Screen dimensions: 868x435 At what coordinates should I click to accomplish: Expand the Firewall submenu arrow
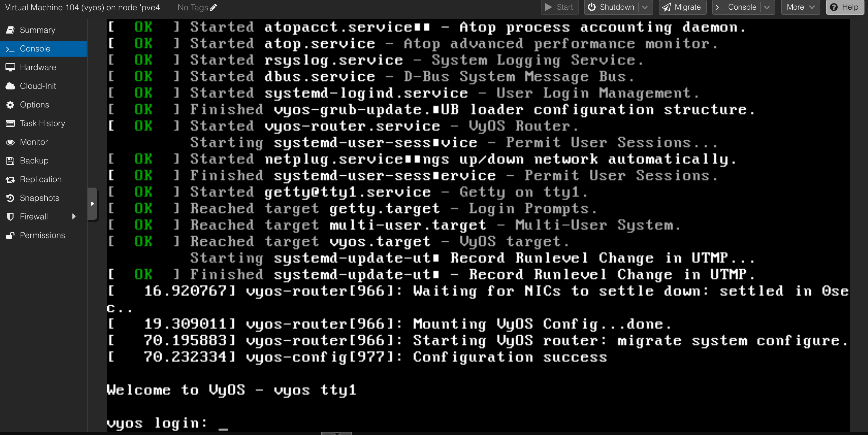pyautogui.click(x=74, y=217)
